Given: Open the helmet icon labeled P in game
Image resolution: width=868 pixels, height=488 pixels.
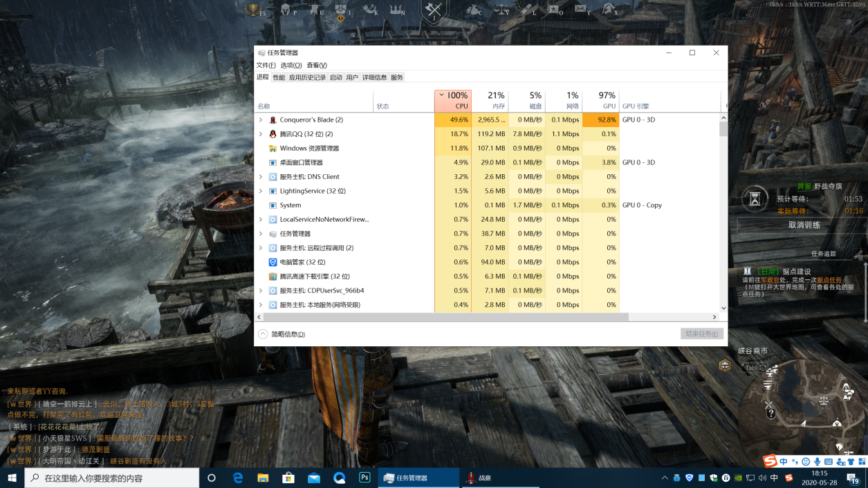Looking at the screenshot, I should point(286,10).
